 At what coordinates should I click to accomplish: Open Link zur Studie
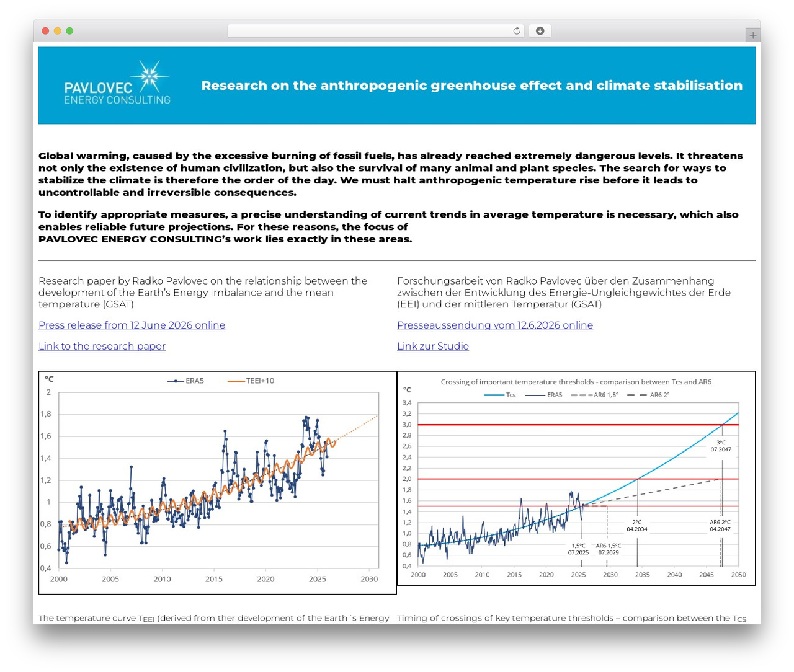click(433, 346)
